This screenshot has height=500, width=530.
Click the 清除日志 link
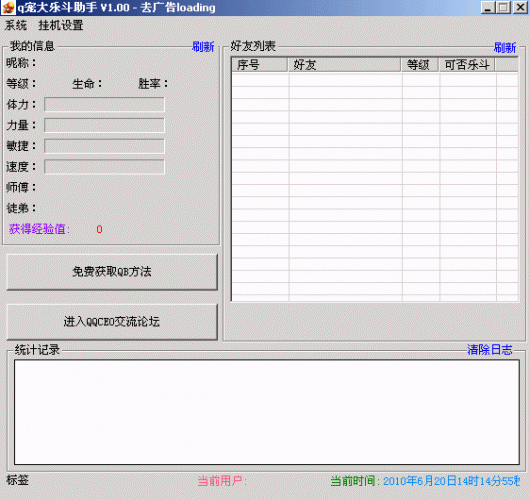(x=490, y=350)
